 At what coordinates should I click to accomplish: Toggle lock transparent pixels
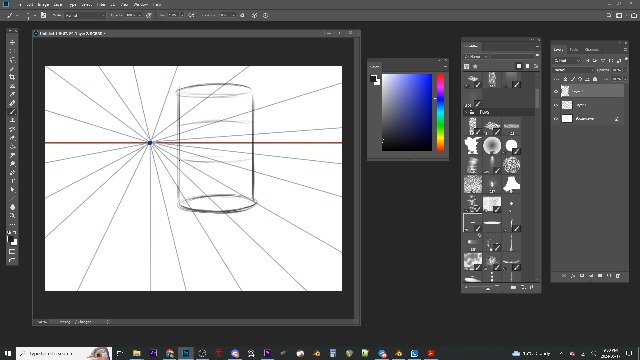565,79
